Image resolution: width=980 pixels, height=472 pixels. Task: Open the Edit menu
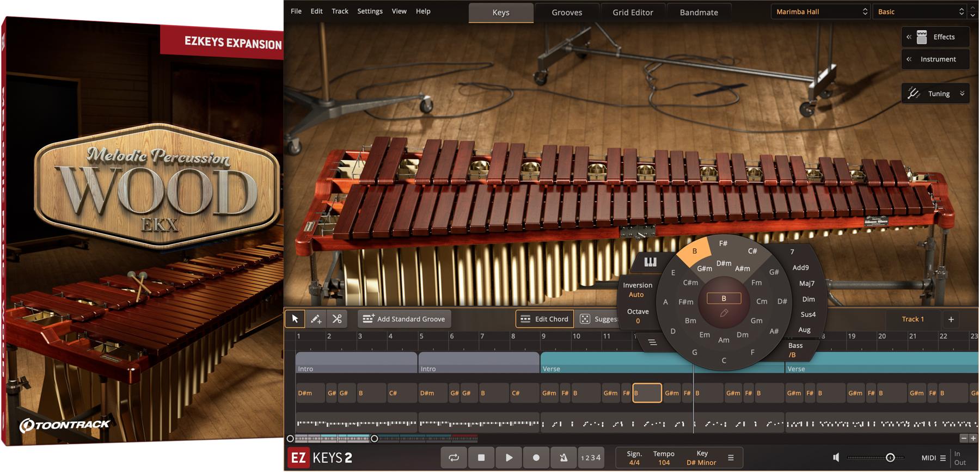click(316, 11)
